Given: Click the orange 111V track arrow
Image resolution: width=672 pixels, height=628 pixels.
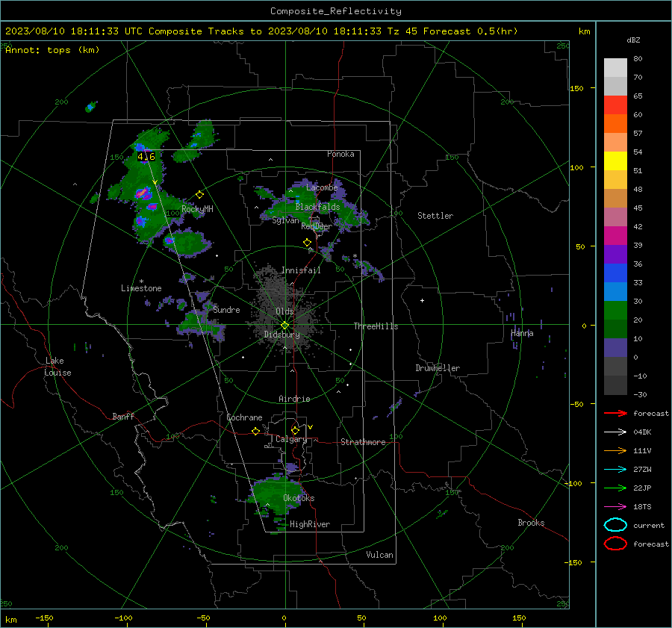Looking at the screenshot, I should point(615,450).
